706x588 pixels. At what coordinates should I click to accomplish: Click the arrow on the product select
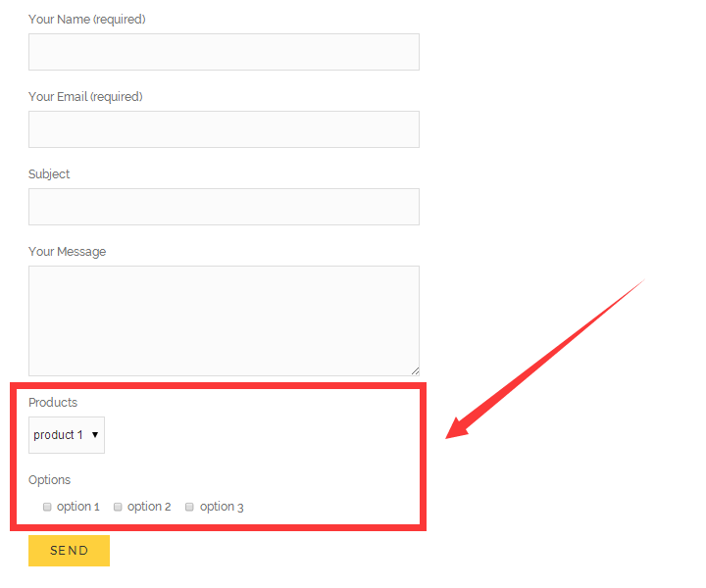click(x=95, y=435)
